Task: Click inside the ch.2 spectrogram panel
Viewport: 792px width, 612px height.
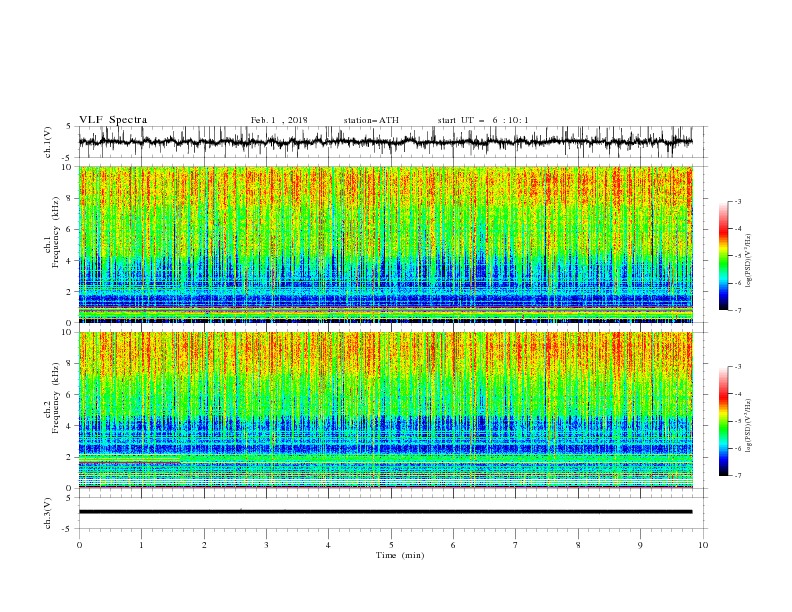Action: pyautogui.click(x=385, y=410)
